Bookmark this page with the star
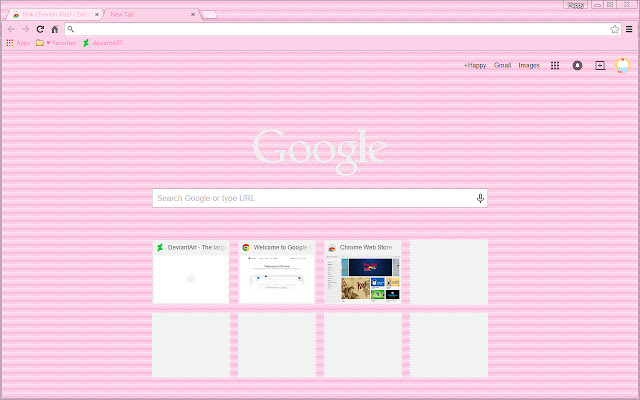This screenshot has width=640, height=400. (614, 29)
